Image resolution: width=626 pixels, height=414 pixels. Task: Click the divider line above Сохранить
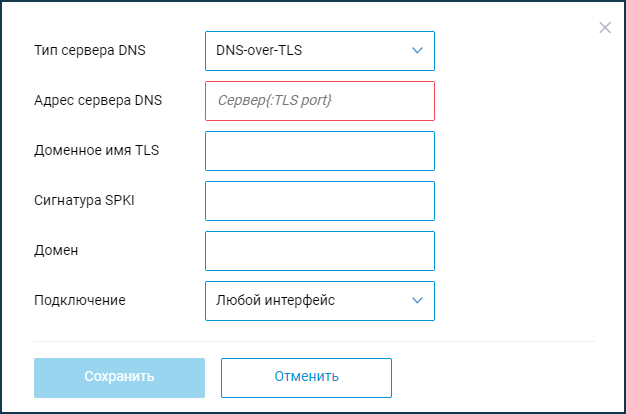pyautogui.click(x=314, y=341)
